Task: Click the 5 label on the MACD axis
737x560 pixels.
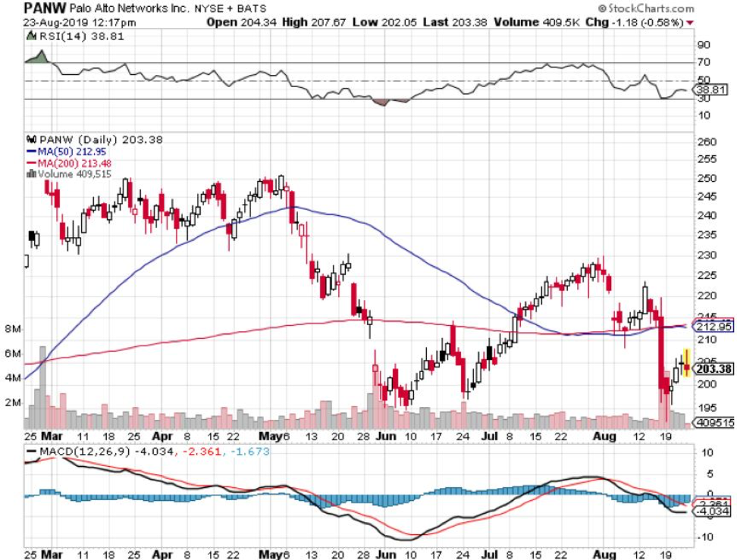Action: tap(710, 474)
